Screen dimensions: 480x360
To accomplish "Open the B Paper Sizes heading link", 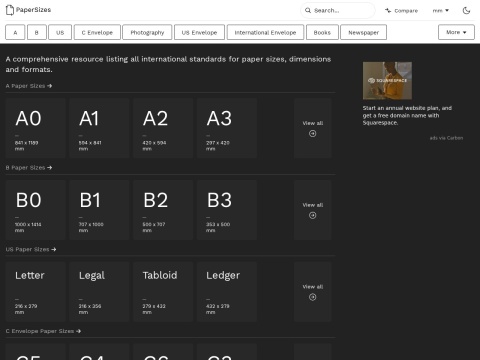I will pyautogui.click(x=29, y=168).
